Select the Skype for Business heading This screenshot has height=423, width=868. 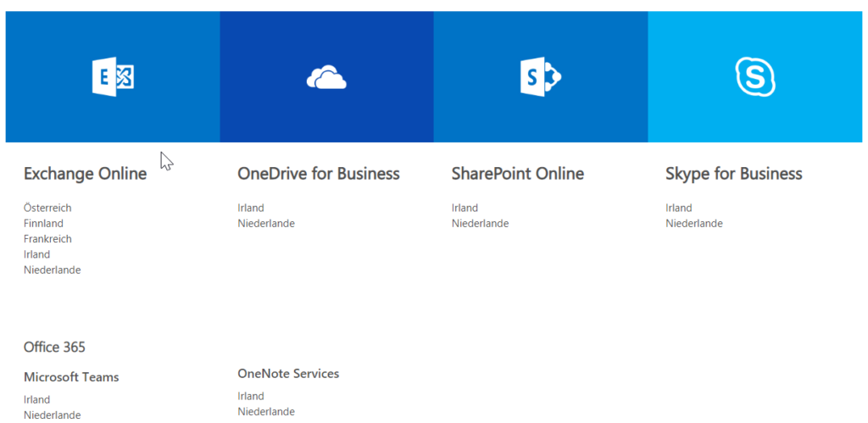click(x=733, y=174)
